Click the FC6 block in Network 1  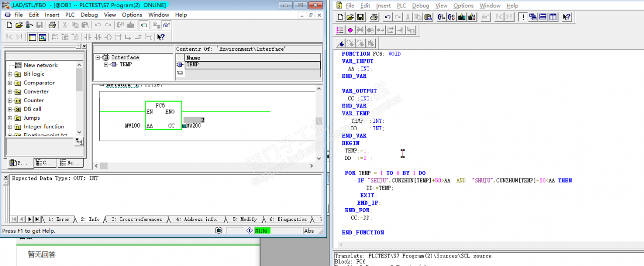tap(163, 115)
